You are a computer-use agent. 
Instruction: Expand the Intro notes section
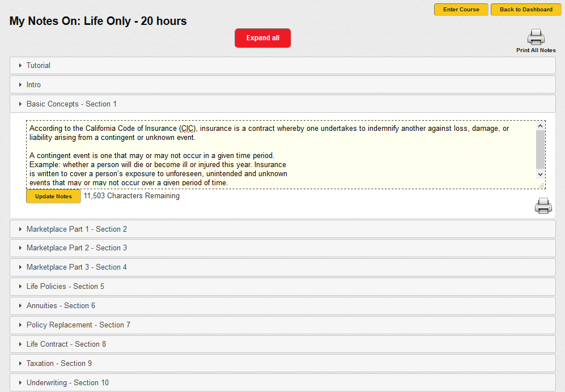(34, 85)
